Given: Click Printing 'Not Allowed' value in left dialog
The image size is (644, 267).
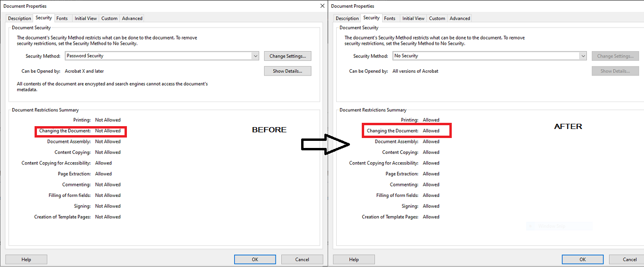Looking at the screenshot, I should click(x=108, y=120).
